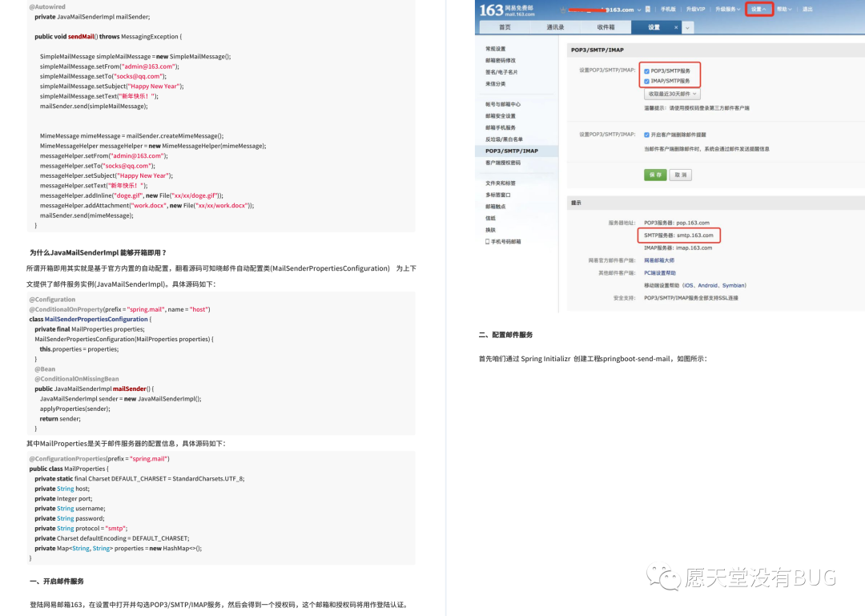This screenshot has width=865, height=616.
Task: Switch to the 通讯录 tab
Action: pyautogui.click(x=555, y=27)
